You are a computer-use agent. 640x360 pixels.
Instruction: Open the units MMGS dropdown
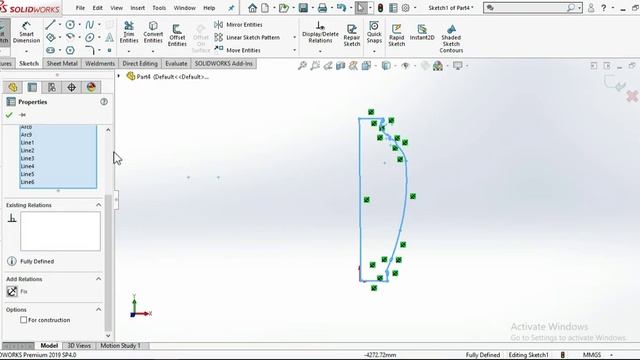point(611,355)
